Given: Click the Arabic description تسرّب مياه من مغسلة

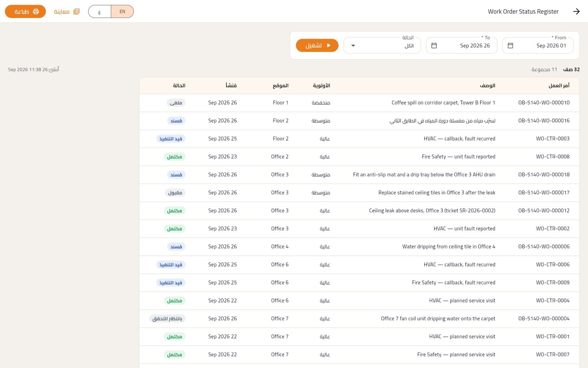Looking at the screenshot, I should (442, 121).
